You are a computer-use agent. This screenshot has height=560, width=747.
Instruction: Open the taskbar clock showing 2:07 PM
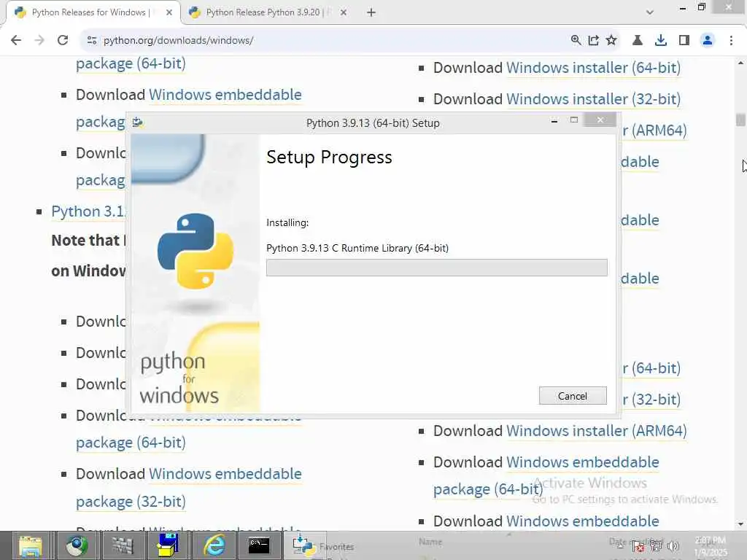coord(711,545)
